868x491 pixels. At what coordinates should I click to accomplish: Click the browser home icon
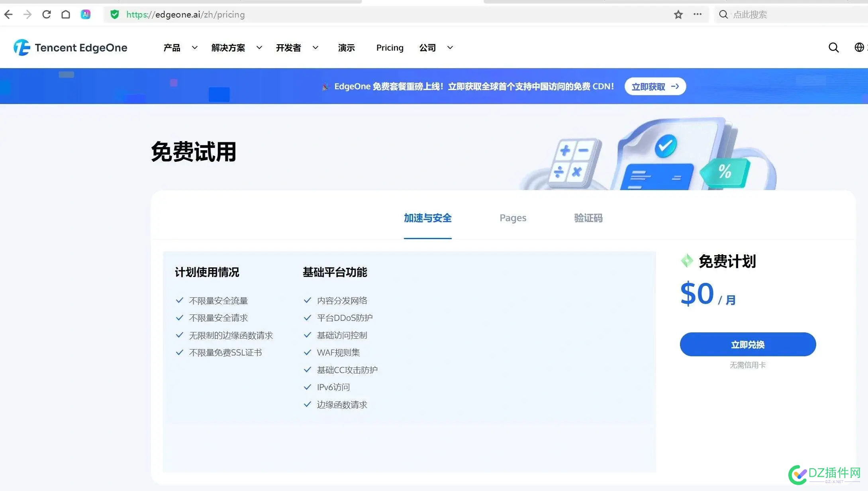pos(66,15)
